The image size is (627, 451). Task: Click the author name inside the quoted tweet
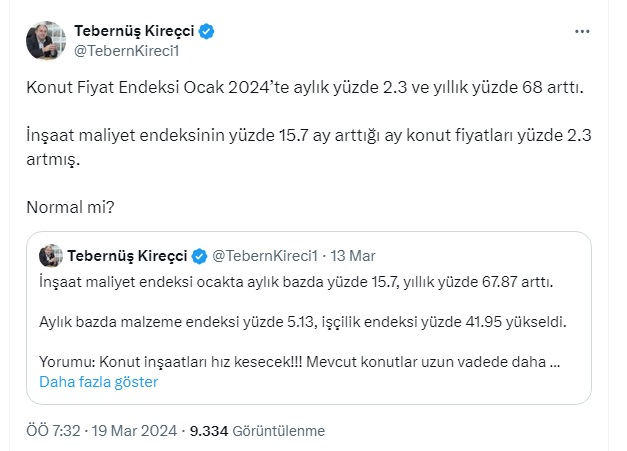(x=128, y=256)
